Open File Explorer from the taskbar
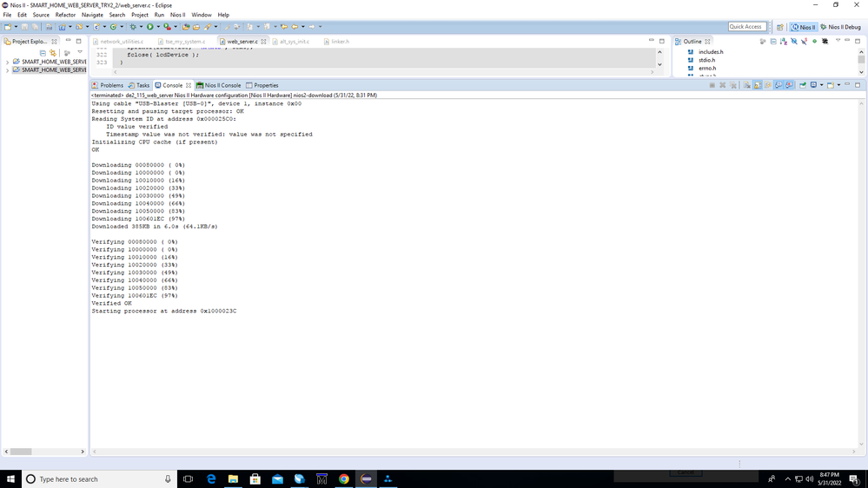 [x=233, y=479]
